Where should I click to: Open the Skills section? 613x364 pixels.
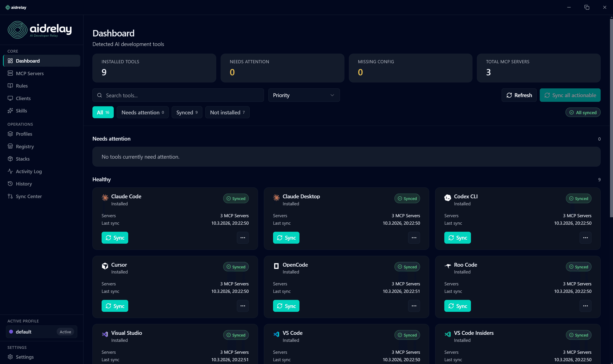[x=42, y=111]
